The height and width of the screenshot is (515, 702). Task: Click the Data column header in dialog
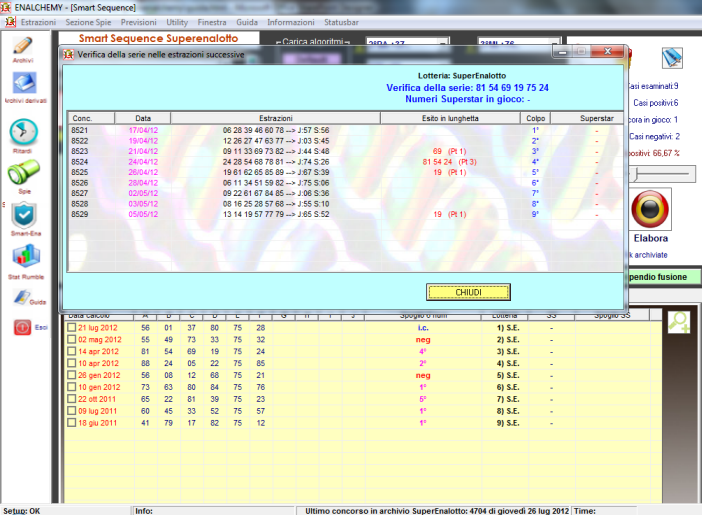(143, 118)
